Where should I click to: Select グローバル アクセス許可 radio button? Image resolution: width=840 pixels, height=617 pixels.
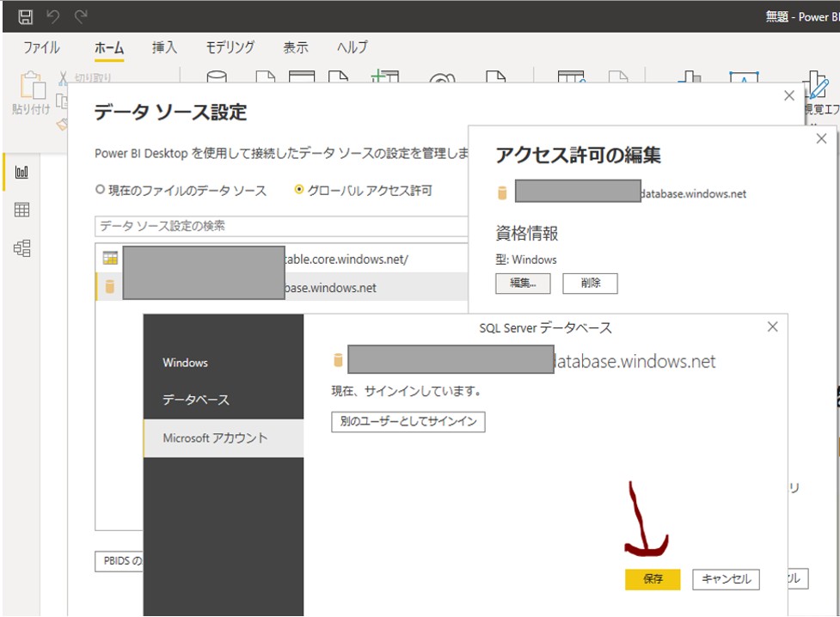(299, 191)
